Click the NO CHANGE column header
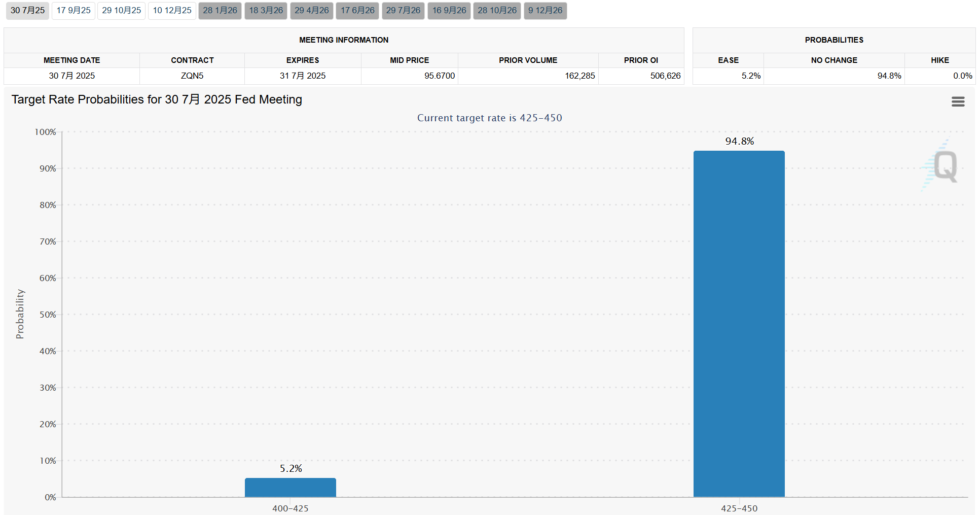 (x=834, y=60)
